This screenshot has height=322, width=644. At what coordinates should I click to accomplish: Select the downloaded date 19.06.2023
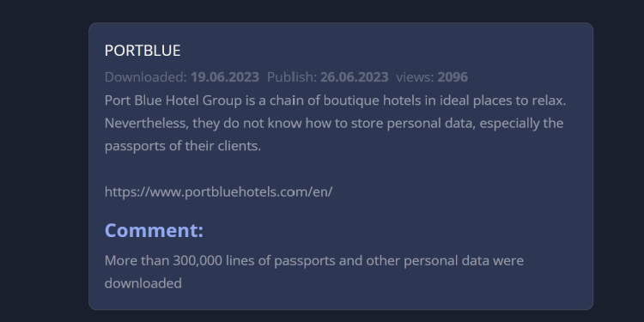tap(225, 76)
